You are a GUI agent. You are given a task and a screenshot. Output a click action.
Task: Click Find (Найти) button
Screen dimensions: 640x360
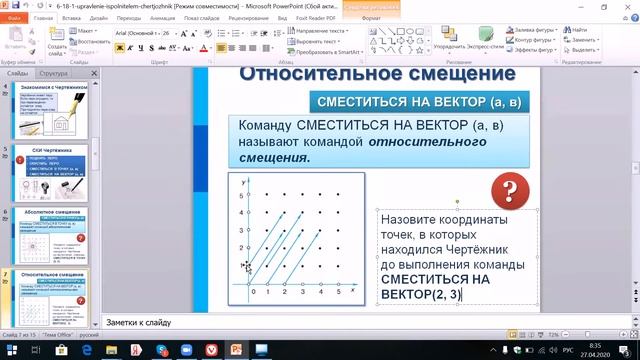575,30
